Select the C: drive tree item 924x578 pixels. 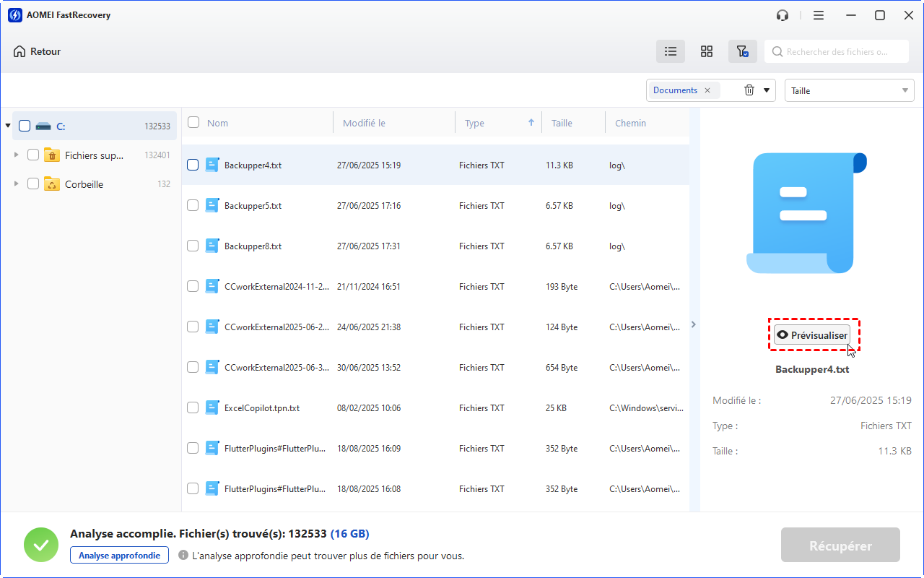click(x=94, y=126)
